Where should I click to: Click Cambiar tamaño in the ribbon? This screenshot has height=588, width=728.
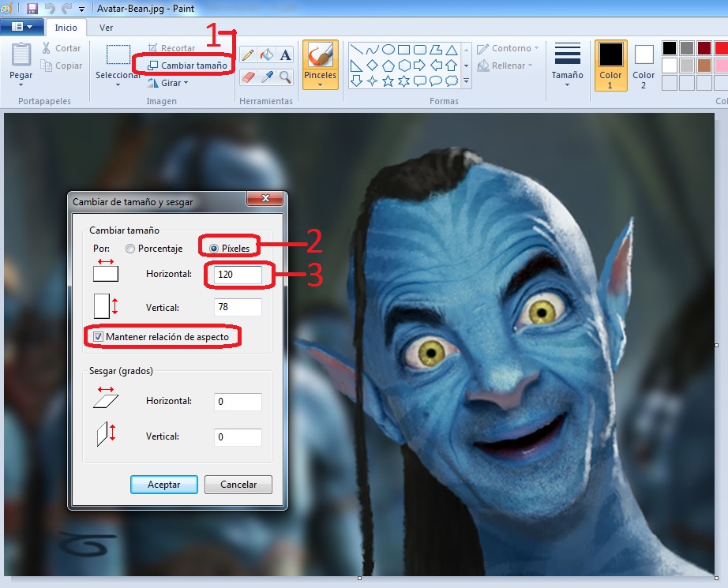pyautogui.click(x=187, y=66)
